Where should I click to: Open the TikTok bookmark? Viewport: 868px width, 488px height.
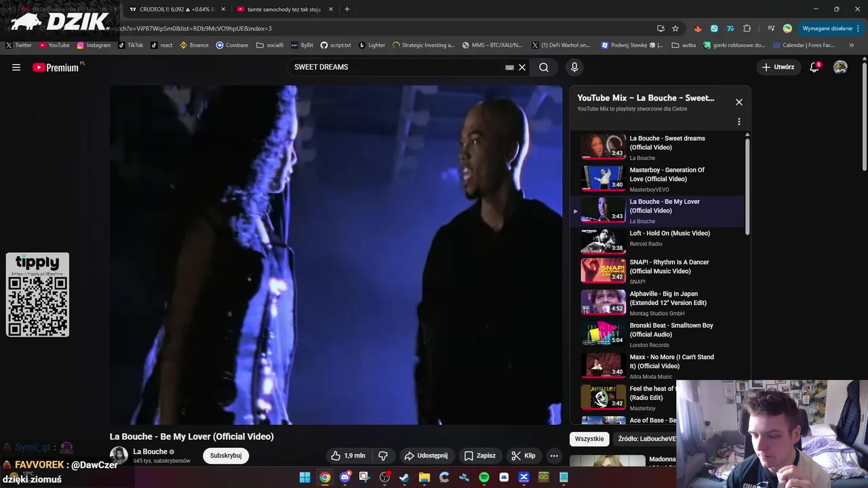click(131, 45)
